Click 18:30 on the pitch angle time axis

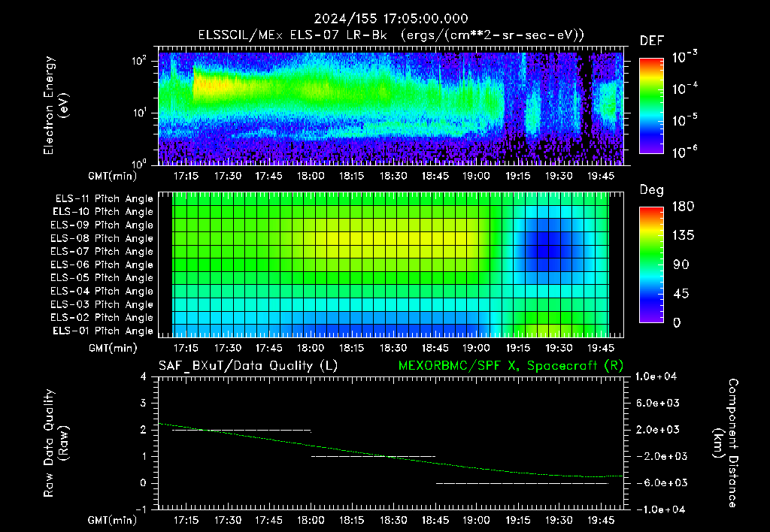(x=393, y=348)
